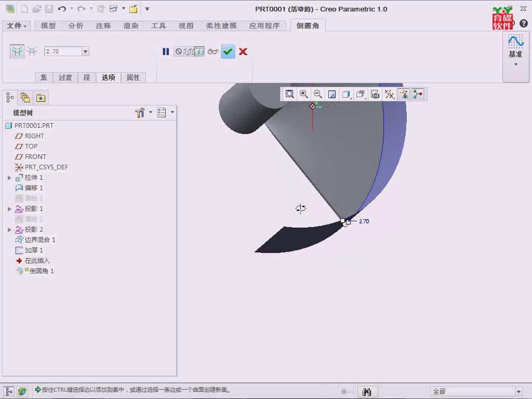Click the Close window folder icon
This screenshot has width=532, height=399.
[134, 9]
